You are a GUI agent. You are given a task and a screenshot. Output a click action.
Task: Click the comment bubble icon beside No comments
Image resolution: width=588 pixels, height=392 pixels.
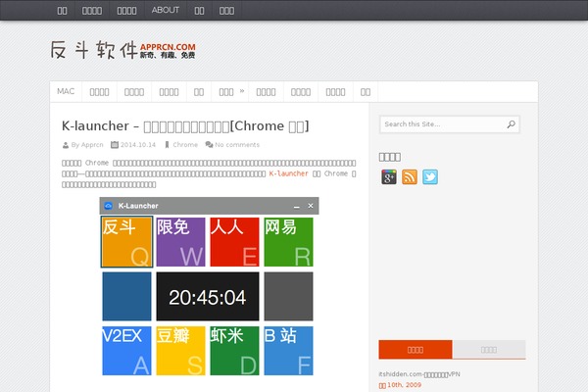click(209, 145)
